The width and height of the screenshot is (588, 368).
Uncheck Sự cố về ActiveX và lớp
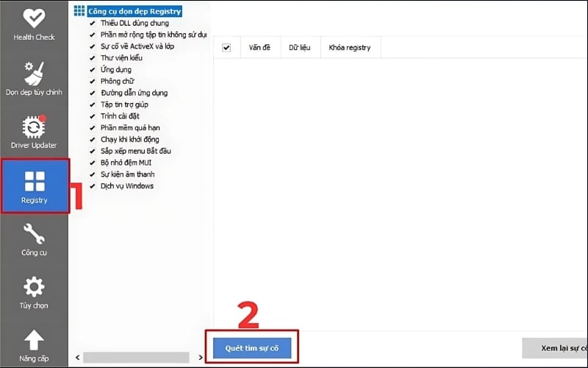[93, 46]
